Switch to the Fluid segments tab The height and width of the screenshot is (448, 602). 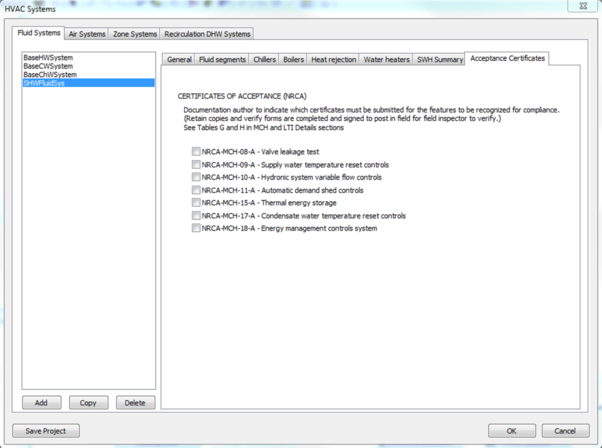pos(221,60)
